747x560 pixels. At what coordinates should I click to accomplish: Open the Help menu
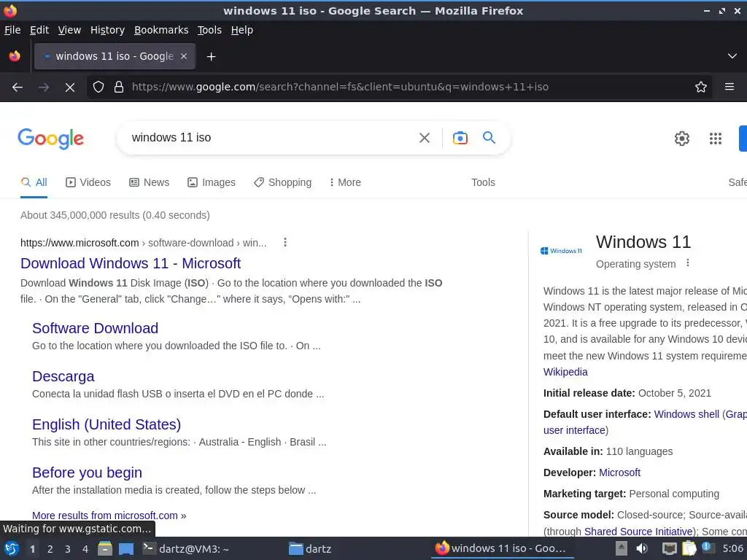click(242, 30)
